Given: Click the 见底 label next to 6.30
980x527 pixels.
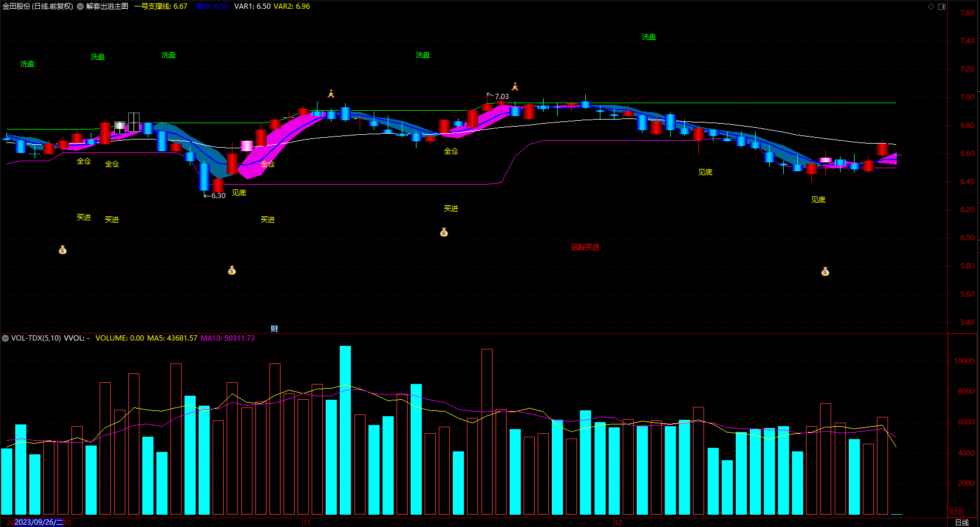Looking at the screenshot, I should pos(239,193).
